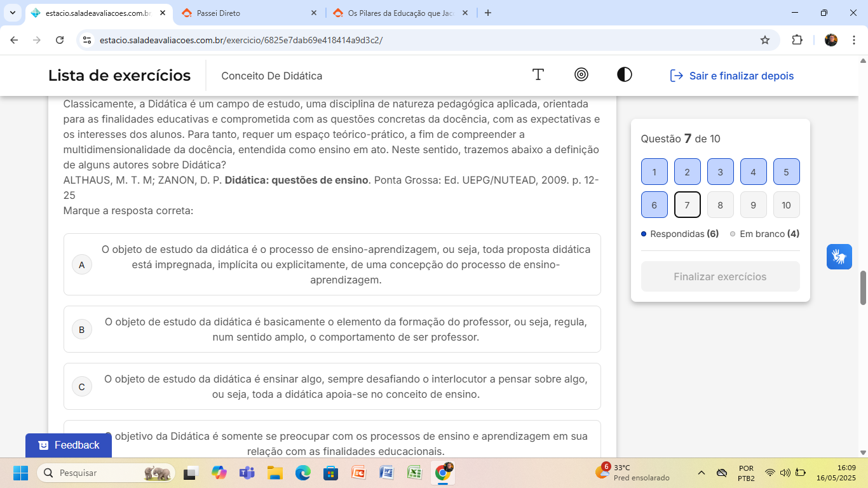The image size is (868, 488).
Task: Expand the Chrome tab search dropdown
Action: (x=13, y=13)
